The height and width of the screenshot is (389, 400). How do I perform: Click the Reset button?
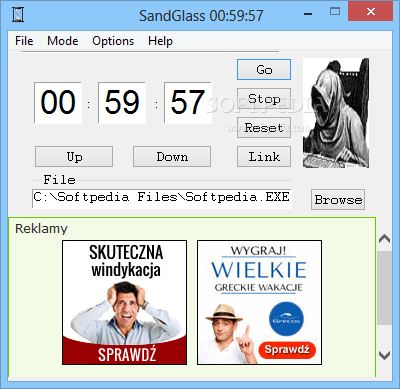[264, 128]
